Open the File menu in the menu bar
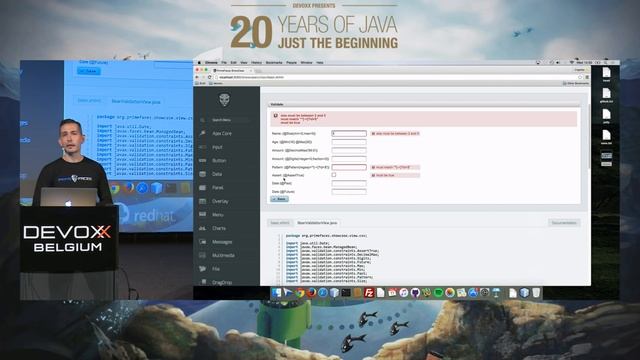The height and width of the screenshot is (360, 640). click(224, 62)
